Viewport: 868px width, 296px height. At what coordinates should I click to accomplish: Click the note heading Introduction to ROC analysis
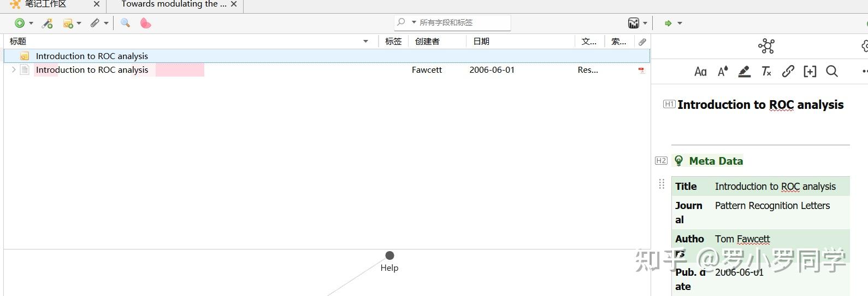[x=760, y=105]
